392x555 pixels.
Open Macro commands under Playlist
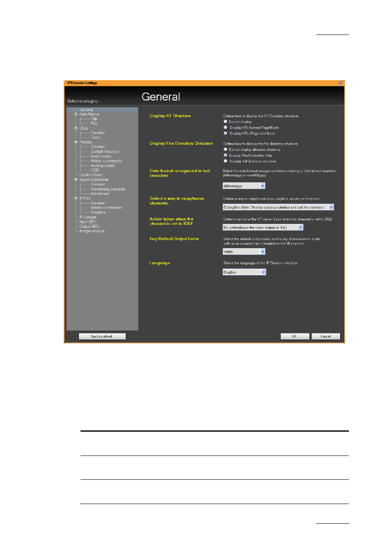tap(106, 161)
